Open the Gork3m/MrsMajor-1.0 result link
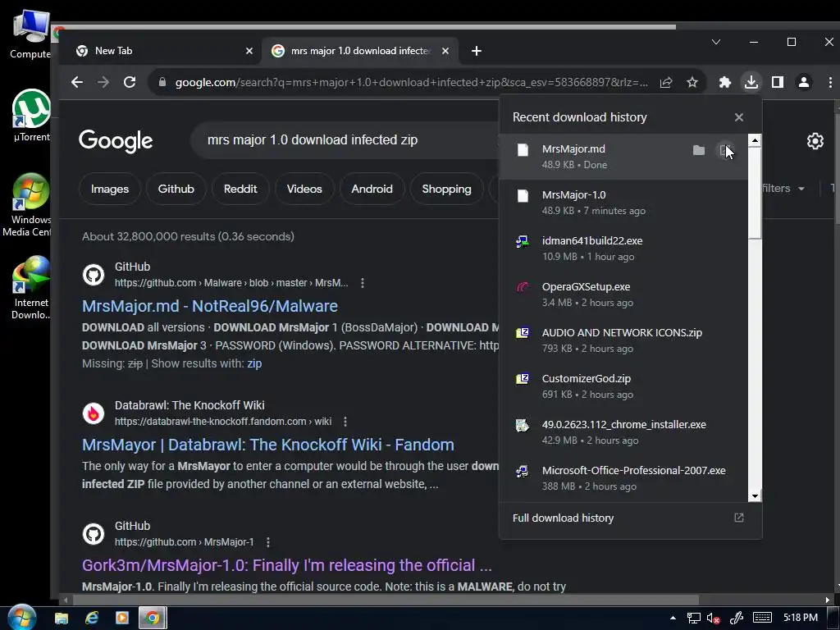 pyautogui.click(x=286, y=565)
